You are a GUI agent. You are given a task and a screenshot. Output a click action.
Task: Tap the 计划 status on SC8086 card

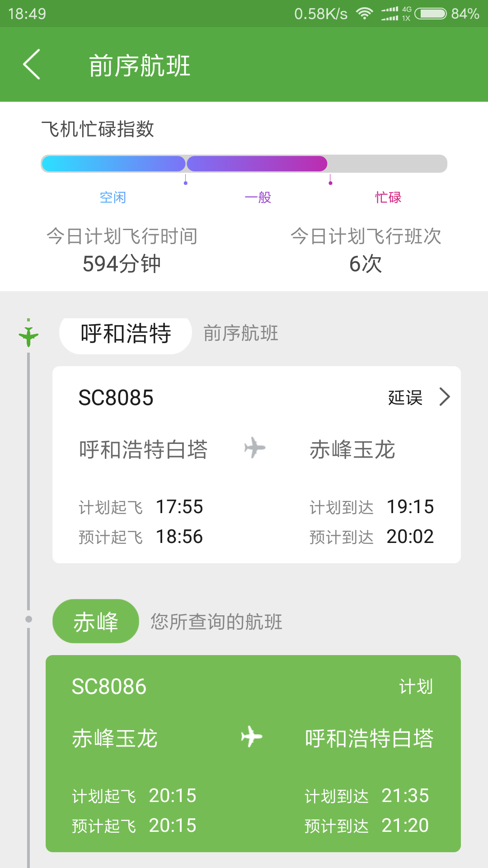416,687
